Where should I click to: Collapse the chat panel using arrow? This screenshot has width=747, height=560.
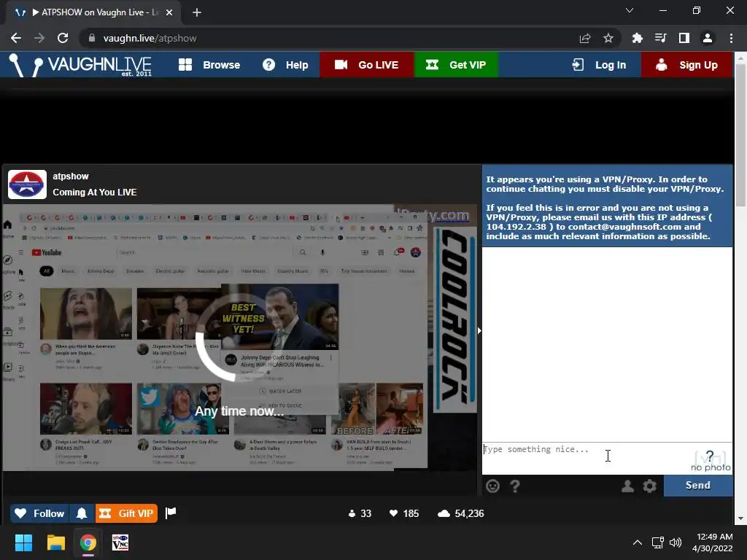[x=479, y=330]
